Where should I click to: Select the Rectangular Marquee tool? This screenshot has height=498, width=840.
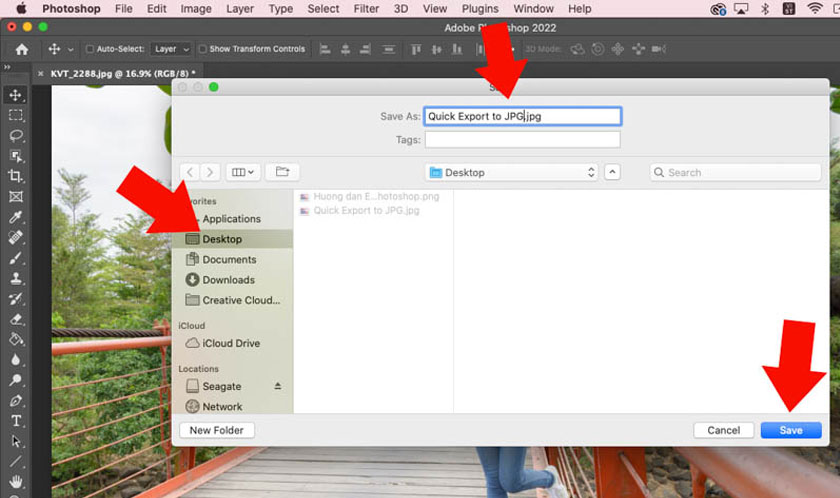click(x=16, y=115)
